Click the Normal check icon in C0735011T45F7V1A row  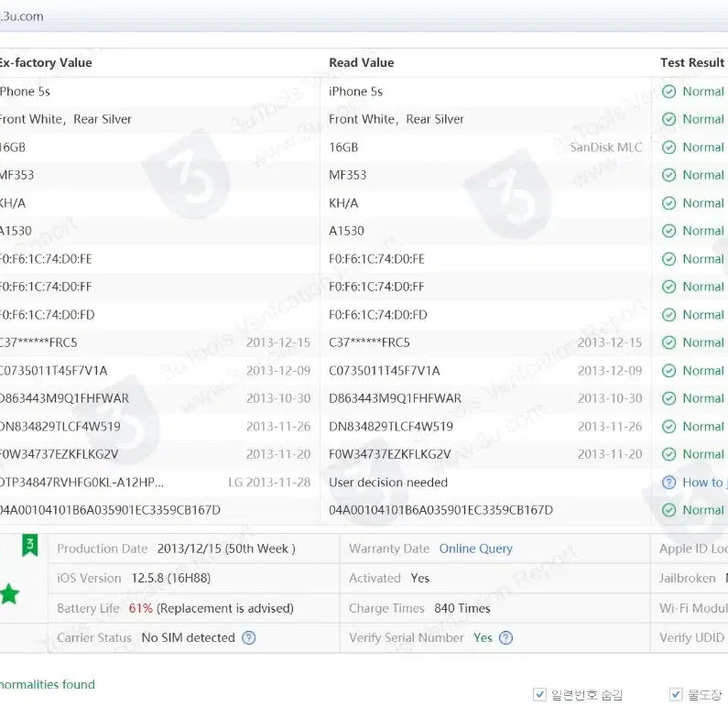tap(668, 371)
